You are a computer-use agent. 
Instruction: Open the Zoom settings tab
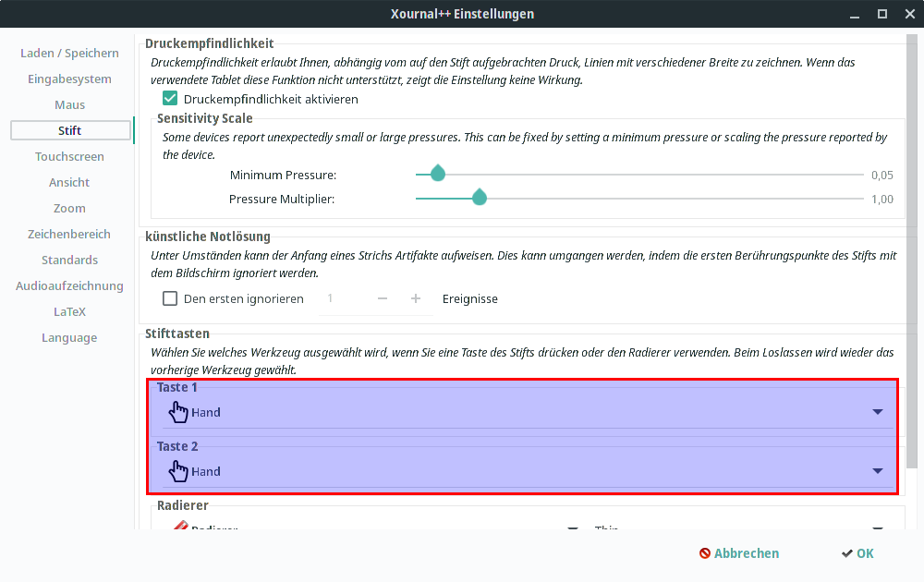(69, 209)
